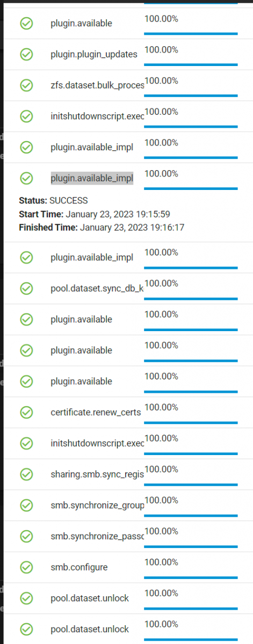The width and height of the screenshot is (253, 644).
Task: Select the pool.dataset.sync_db_k job name
Action: [x=97, y=288]
